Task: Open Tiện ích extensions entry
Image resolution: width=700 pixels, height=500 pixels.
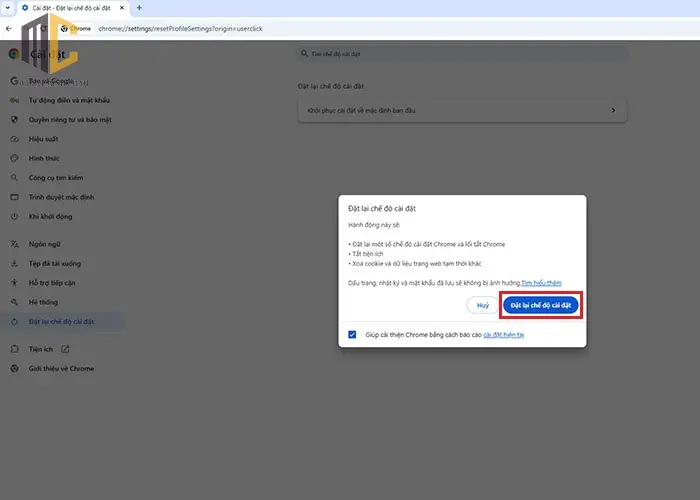Action: tap(41, 349)
